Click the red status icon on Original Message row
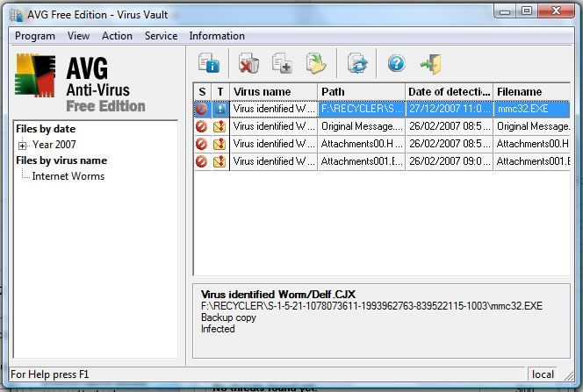Viewport: 583px width, 392px height. [202, 126]
